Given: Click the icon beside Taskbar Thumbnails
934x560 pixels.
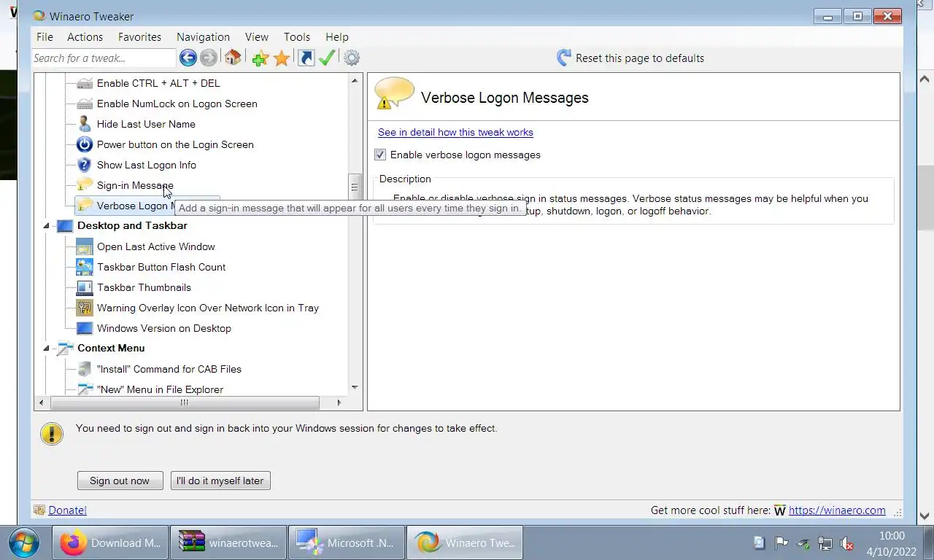Looking at the screenshot, I should (x=85, y=287).
